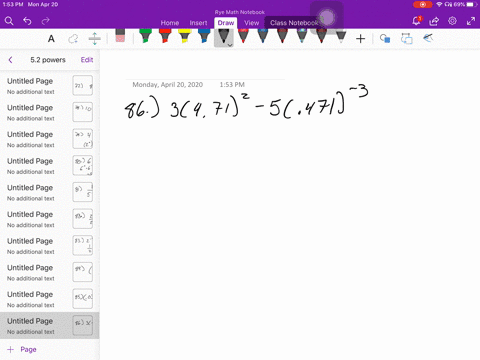Open the search magnifier

pyautogui.click(x=9, y=21)
